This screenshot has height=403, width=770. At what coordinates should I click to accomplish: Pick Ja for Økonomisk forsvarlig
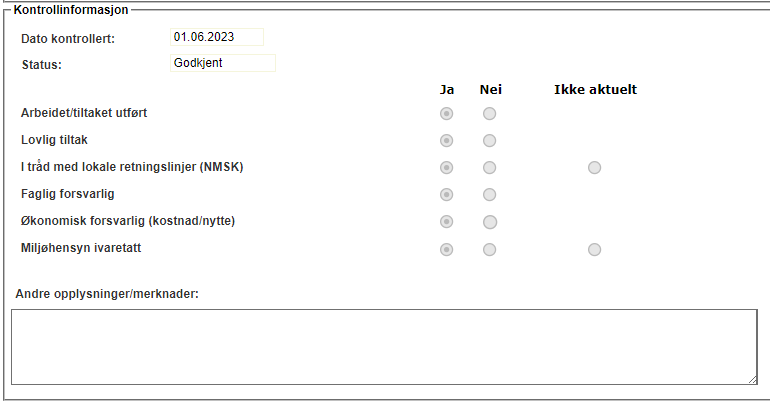click(x=447, y=221)
